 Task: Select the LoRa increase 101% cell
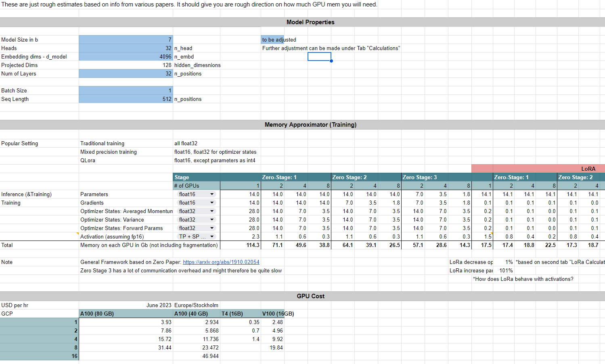tap(504, 270)
